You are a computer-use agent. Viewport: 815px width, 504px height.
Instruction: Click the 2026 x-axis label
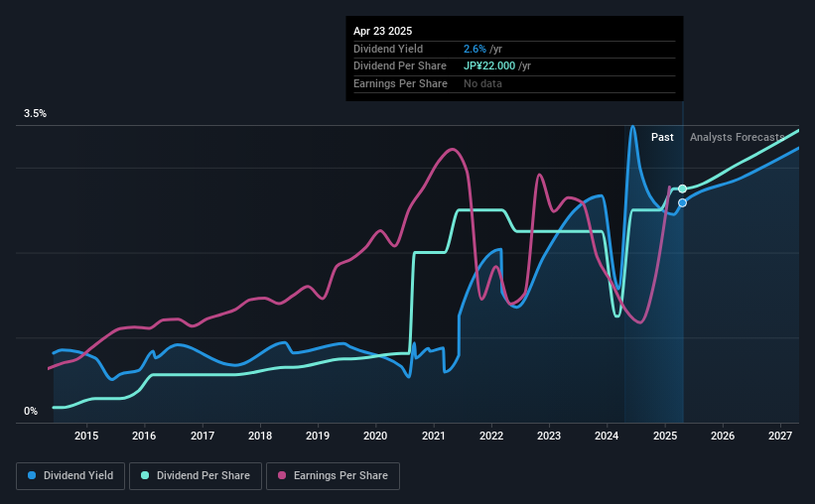[723, 436]
